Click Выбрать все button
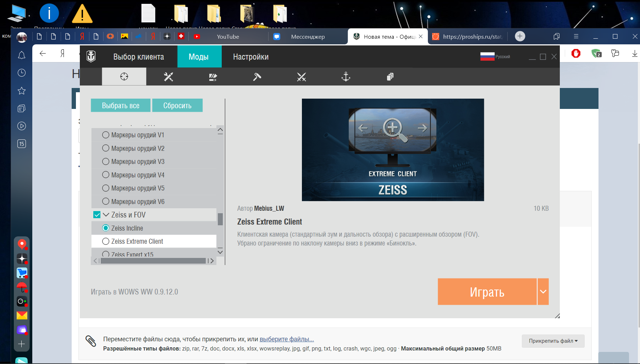The width and height of the screenshot is (640, 364). 121,105
